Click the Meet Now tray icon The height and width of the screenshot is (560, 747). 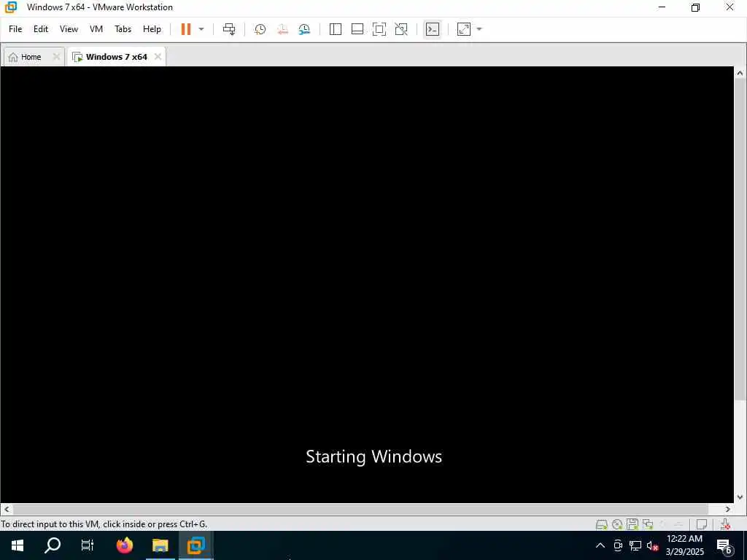[x=618, y=545]
